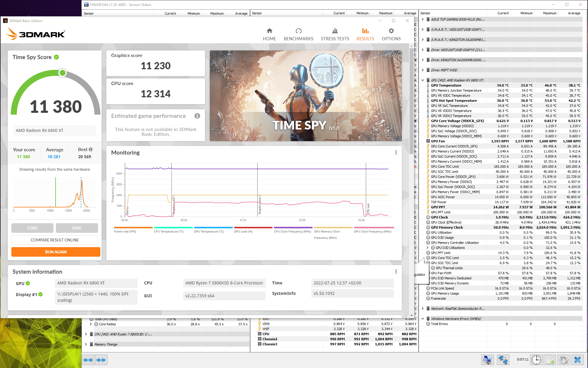Click the expand columns arrows icon
Screen dimensions: 588x368
(x=88, y=360)
